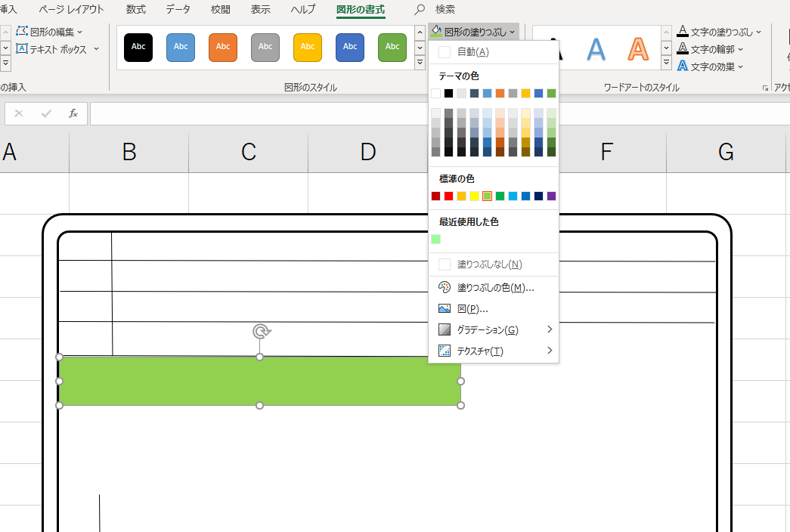This screenshot has height=532, width=790.
Task: Expand the shape styles gallery
Action: [420, 63]
